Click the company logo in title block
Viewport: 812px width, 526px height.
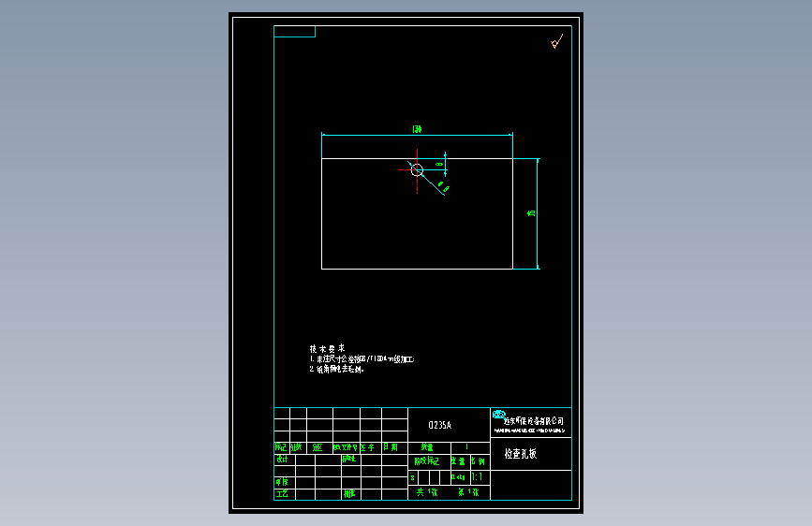(x=498, y=415)
